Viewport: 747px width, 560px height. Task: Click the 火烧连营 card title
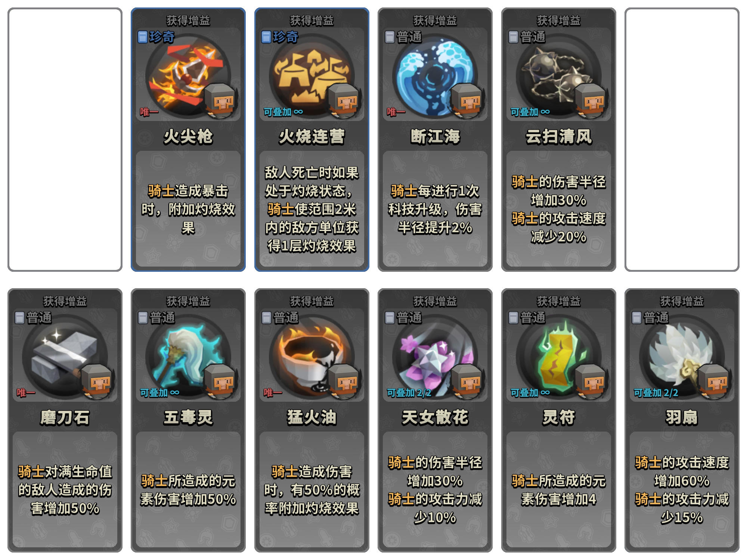pyautogui.click(x=312, y=136)
